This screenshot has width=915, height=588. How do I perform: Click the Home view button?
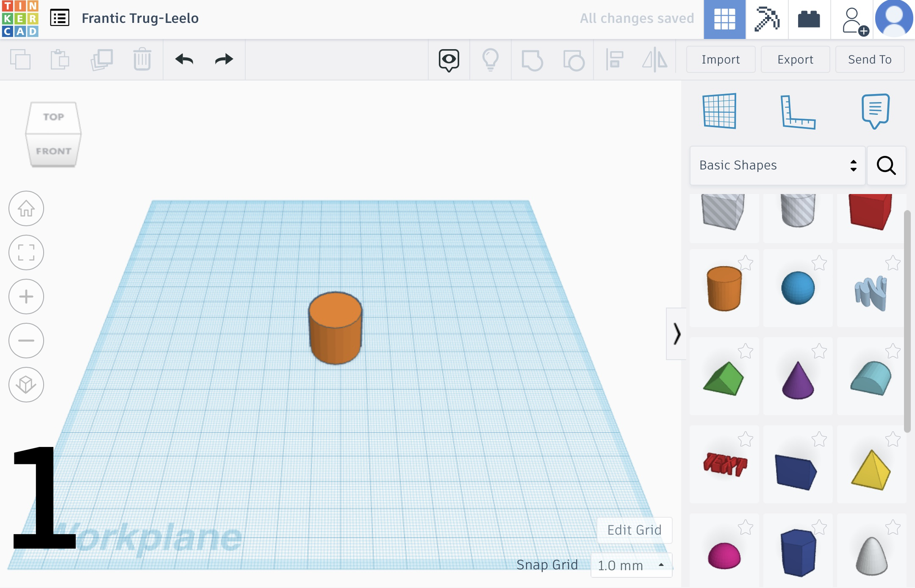(x=26, y=208)
